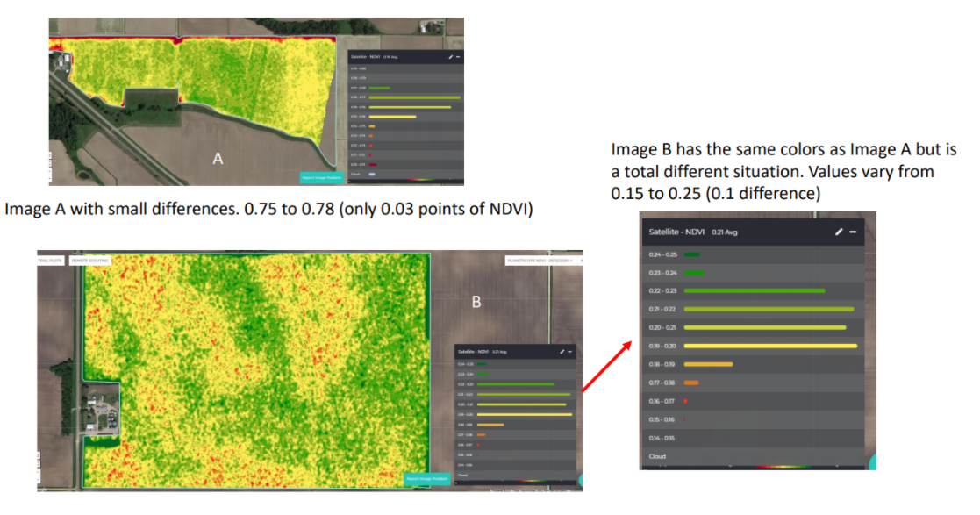Select the 0.17 - 0.18 row in enlarged legend
This screenshot has height=515, width=980.
pos(753,383)
